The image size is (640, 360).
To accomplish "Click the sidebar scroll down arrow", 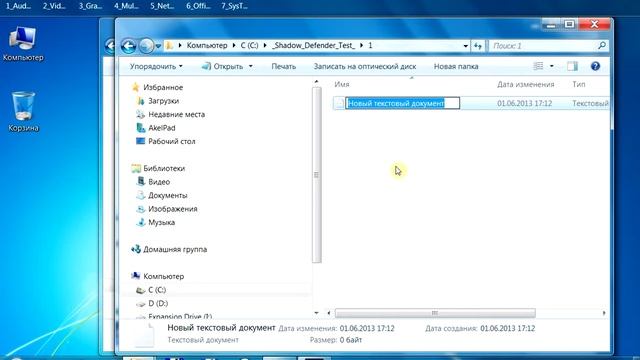I will (x=316, y=313).
